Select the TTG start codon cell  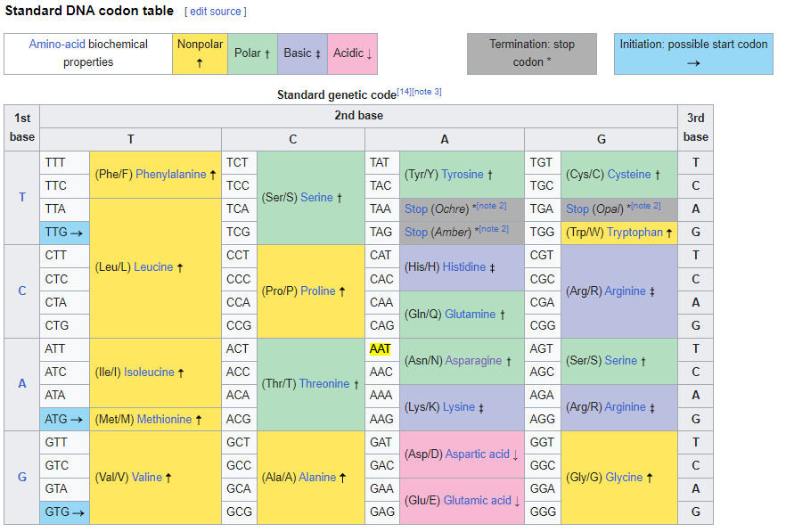pyautogui.click(x=65, y=233)
